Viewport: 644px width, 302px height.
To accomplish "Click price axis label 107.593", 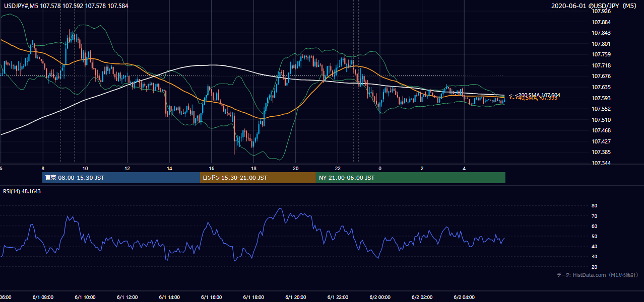I will (x=602, y=98).
